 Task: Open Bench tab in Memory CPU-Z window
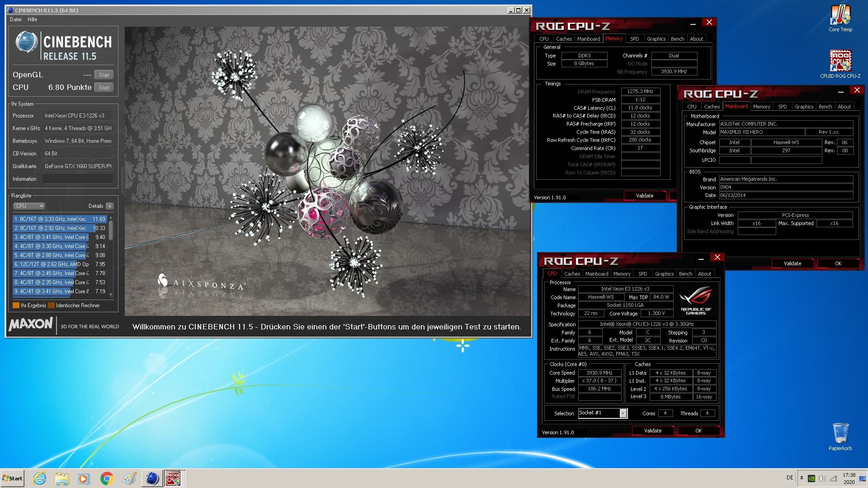click(x=677, y=39)
